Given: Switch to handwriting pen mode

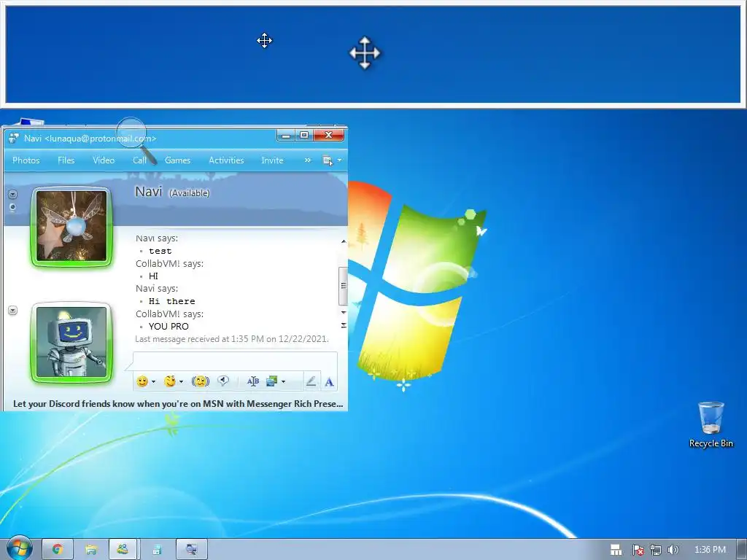Looking at the screenshot, I should tap(311, 381).
